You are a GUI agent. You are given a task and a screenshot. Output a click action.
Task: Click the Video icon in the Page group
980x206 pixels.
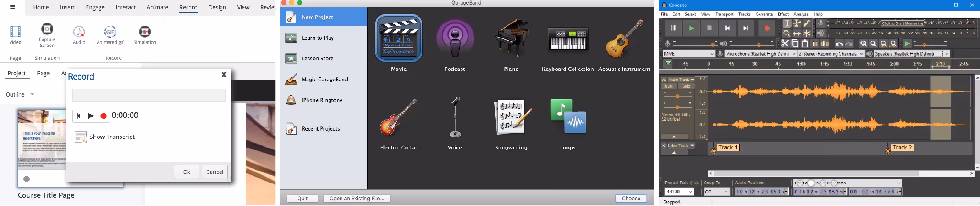15,32
